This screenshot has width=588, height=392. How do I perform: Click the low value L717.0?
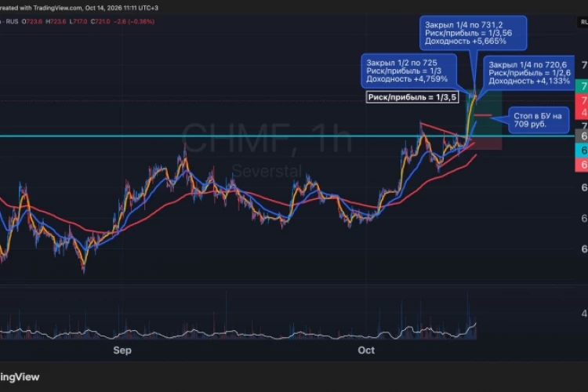coord(78,22)
